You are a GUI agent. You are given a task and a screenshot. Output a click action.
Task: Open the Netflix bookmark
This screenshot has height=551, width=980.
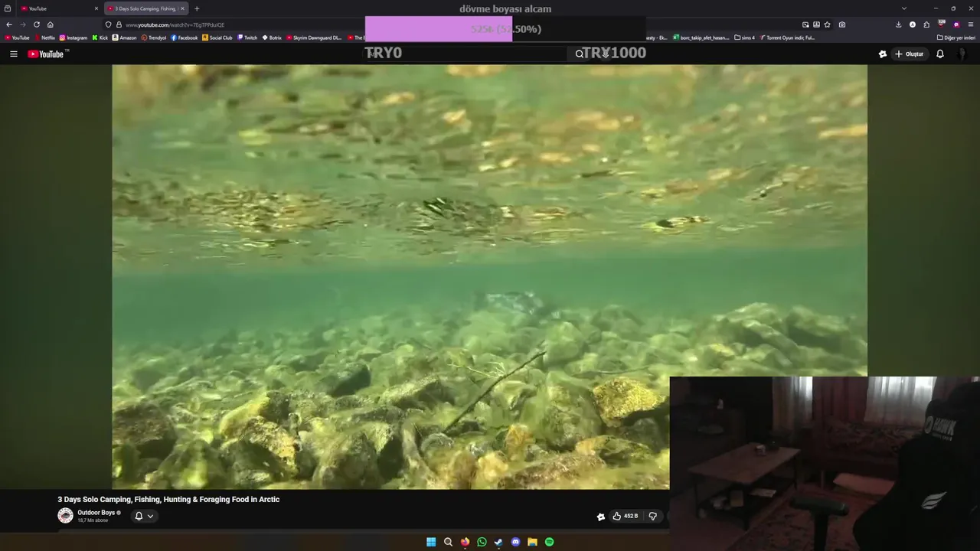44,37
